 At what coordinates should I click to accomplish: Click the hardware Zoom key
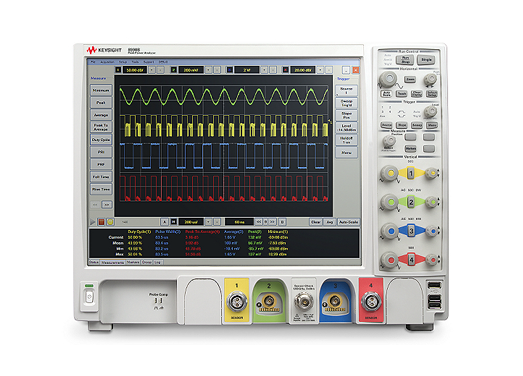410,79
